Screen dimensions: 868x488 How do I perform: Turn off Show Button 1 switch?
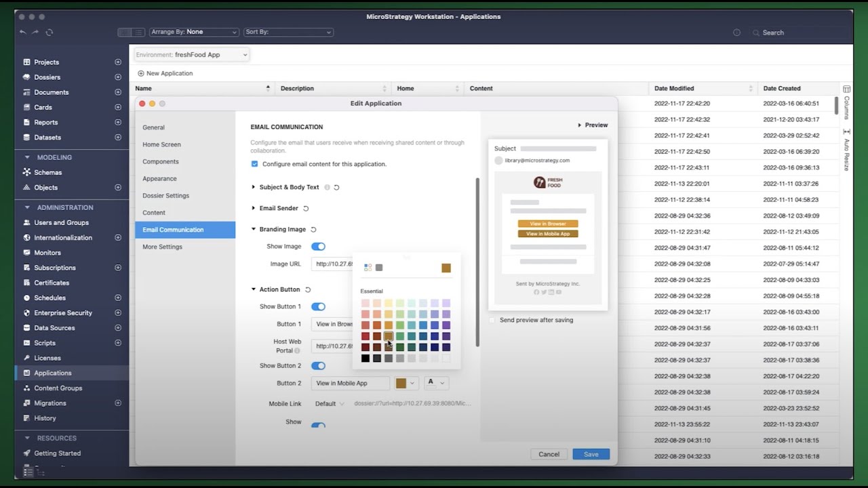pos(318,306)
